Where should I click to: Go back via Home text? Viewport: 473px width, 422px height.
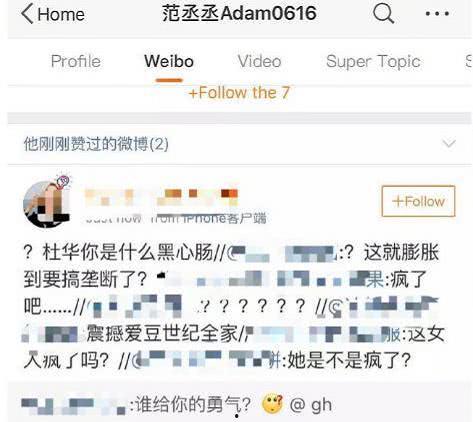point(61,15)
